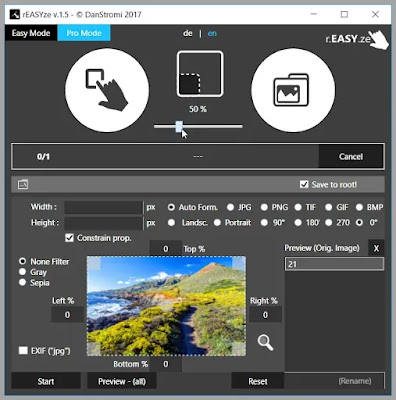Select BMP format radio button
The image size is (396, 400).
coord(359,207)
